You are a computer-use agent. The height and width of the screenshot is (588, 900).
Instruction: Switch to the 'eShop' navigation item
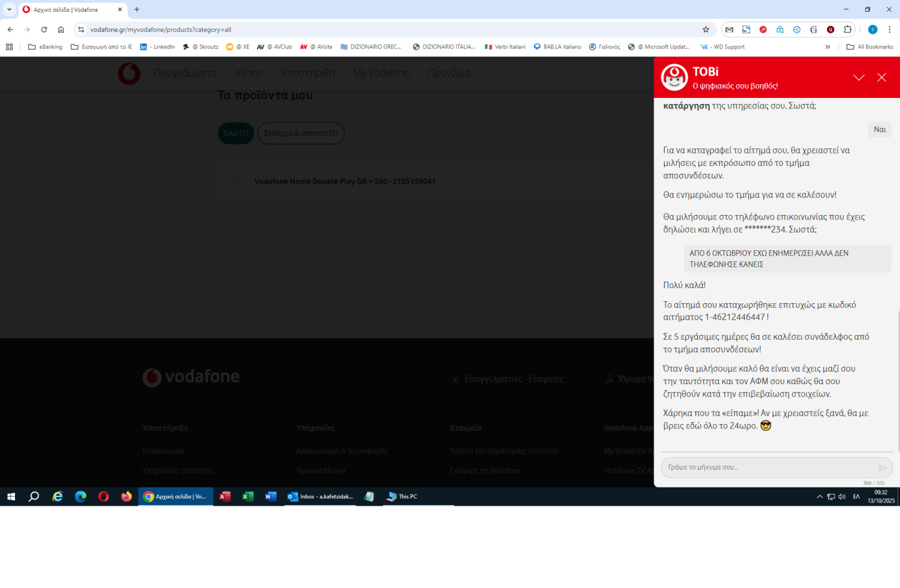248,73
